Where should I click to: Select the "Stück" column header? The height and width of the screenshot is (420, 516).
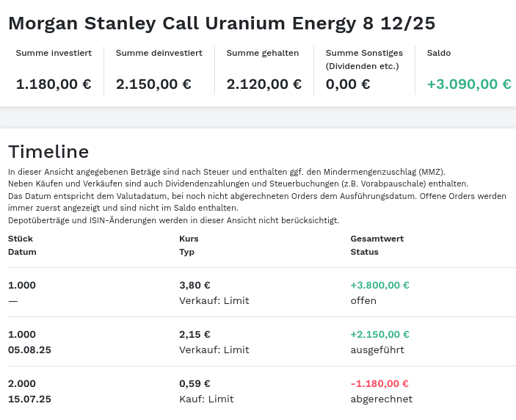click(x=21, y=239)
